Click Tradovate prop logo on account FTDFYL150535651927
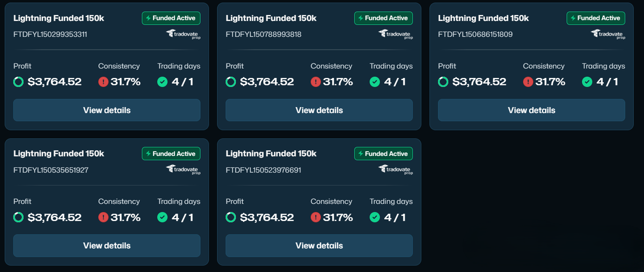The image size is (644, 272). (x=183, y=170)
